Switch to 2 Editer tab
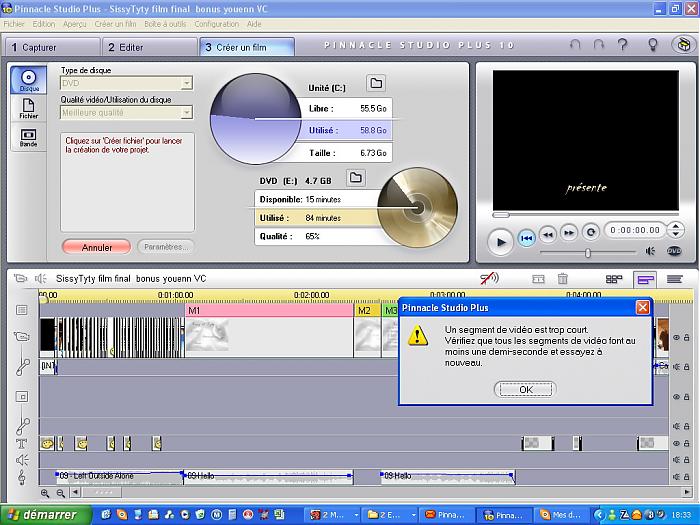 point(150,47)
